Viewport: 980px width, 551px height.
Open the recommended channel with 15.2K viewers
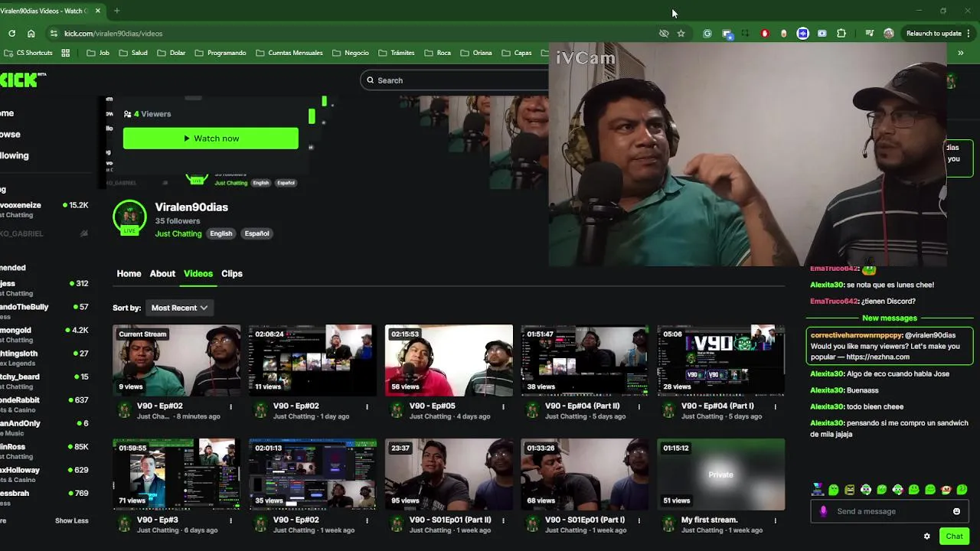click(x=44, y=210)
